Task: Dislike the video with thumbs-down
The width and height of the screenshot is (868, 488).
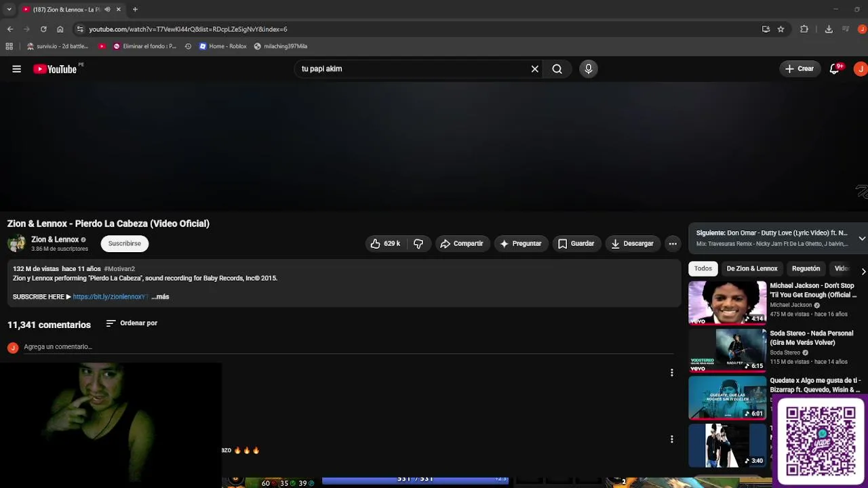Action: 418,243
